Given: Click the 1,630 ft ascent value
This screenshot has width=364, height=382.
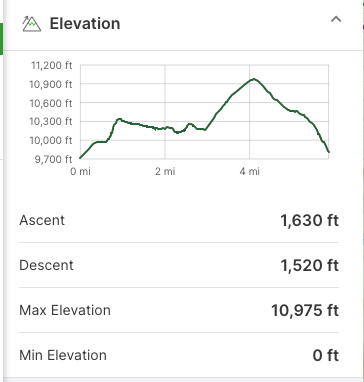Looking at the screenshot, I should point(310,221).
